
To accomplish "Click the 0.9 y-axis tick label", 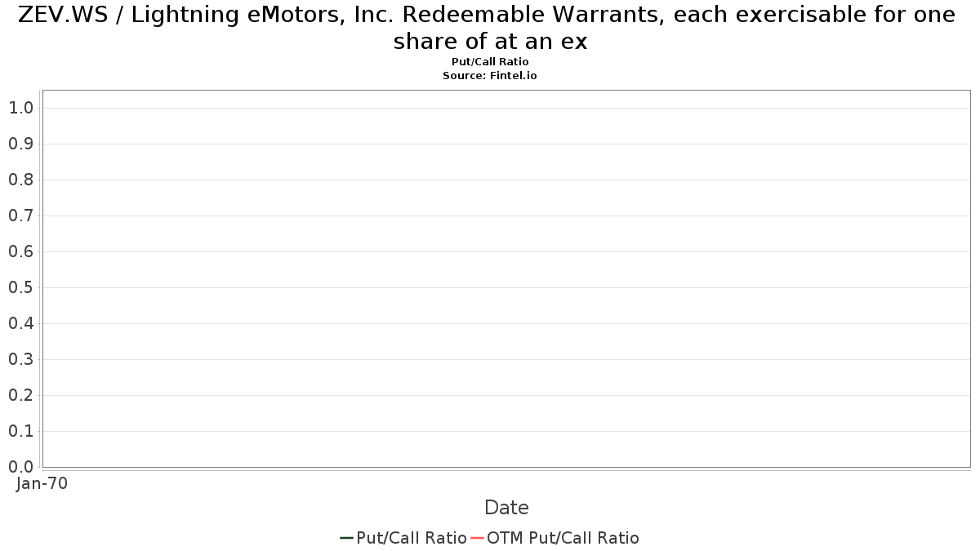I will click(20, 144).
